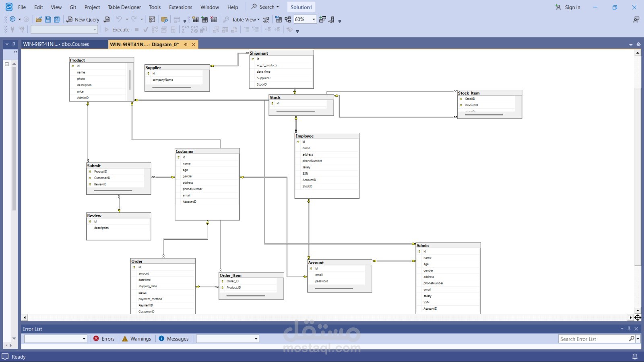Image resolution: width=644 pixels, height=362 pixels.
Task: Select the Customer table title bar
Action: 207,151
